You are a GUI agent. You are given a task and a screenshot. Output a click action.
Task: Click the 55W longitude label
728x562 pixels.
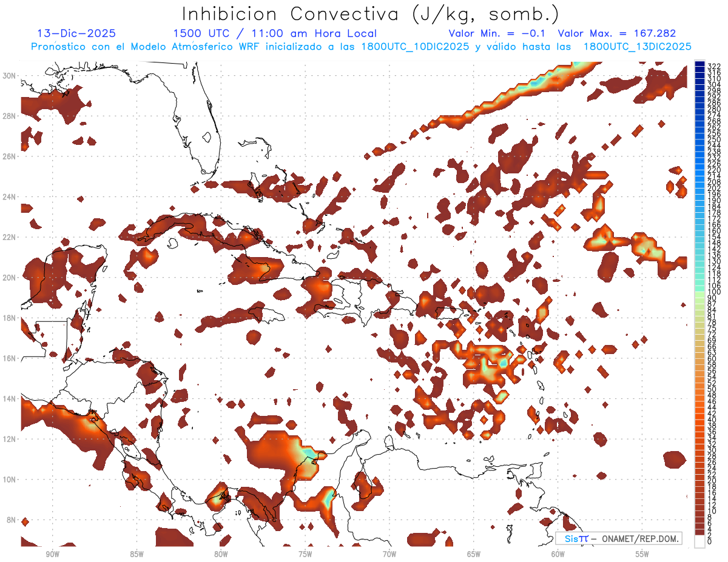642,554
